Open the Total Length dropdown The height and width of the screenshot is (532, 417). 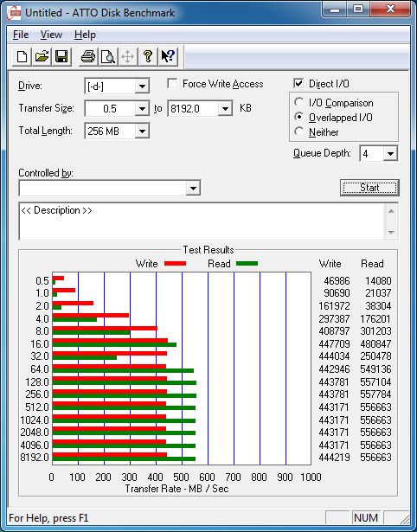(x=142, y=131)
